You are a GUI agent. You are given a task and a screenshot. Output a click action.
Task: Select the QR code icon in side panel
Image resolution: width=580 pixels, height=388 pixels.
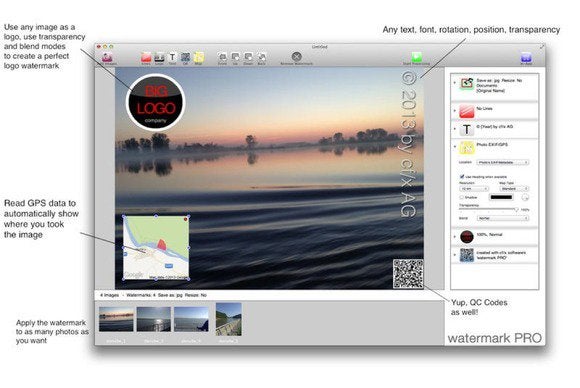(467, 255)
